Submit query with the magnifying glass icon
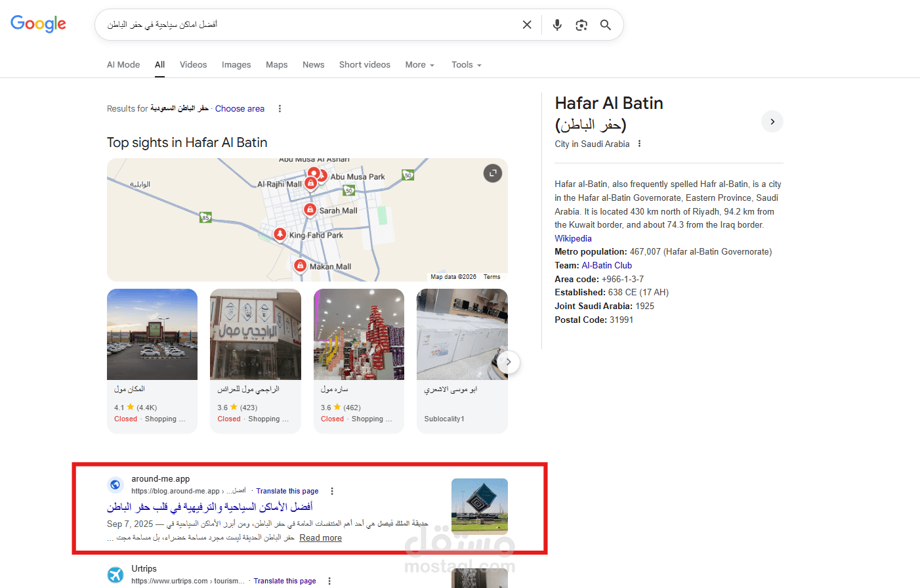Viewport: 920px width, 588px height. [606, 25]
